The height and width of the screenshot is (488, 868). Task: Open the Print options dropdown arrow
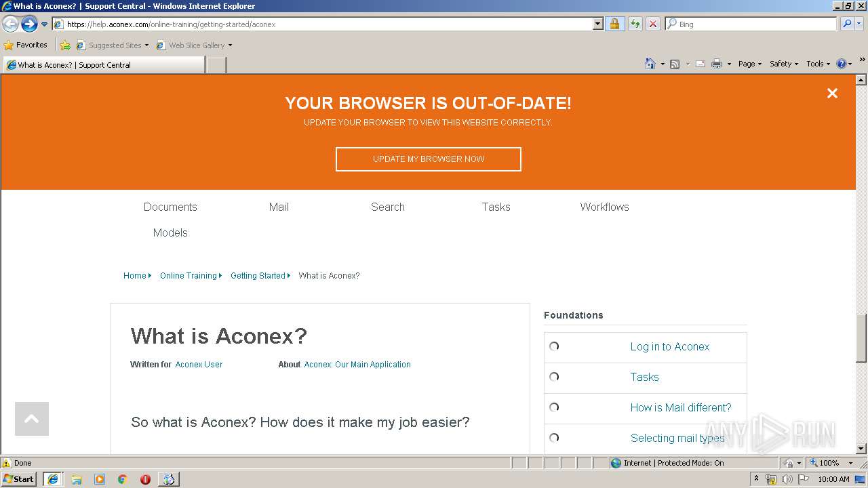click(729, 64)
